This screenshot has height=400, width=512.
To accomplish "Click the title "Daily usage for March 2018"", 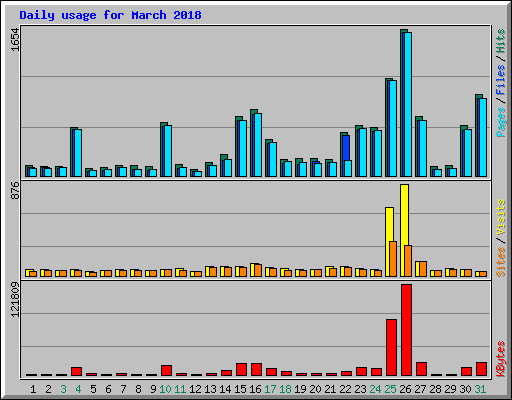I will pyautogui.click(x=110, y=15).
